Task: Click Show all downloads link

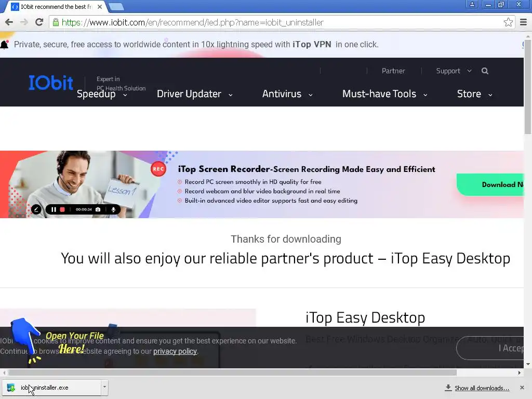Action: coord(482,388)
